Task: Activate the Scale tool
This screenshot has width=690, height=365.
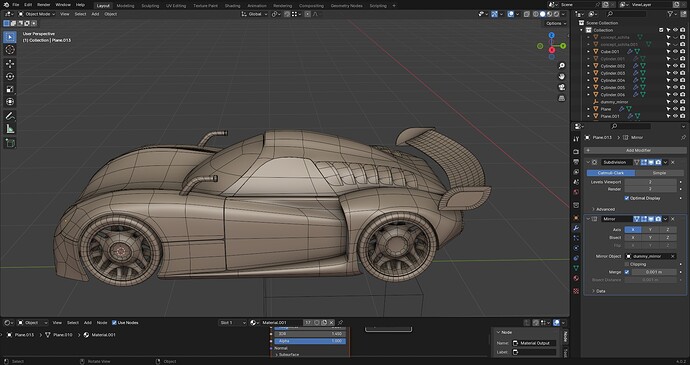Action: click(x=10, y=89)
